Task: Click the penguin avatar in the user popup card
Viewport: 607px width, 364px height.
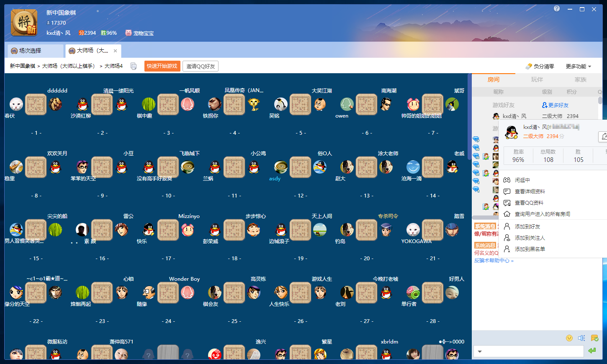Action: pyautogui.click(x=511, y=132)
